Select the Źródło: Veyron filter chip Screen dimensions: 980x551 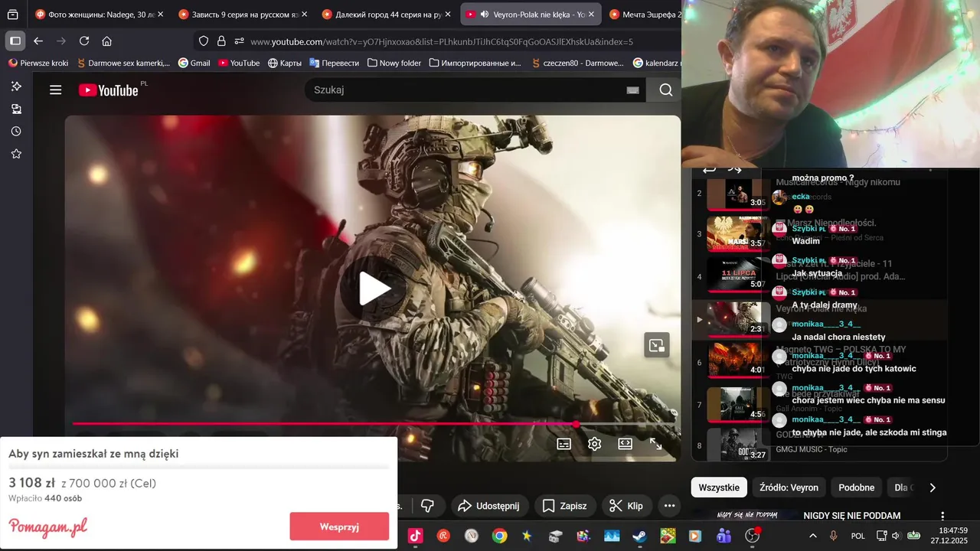[789, 487]
